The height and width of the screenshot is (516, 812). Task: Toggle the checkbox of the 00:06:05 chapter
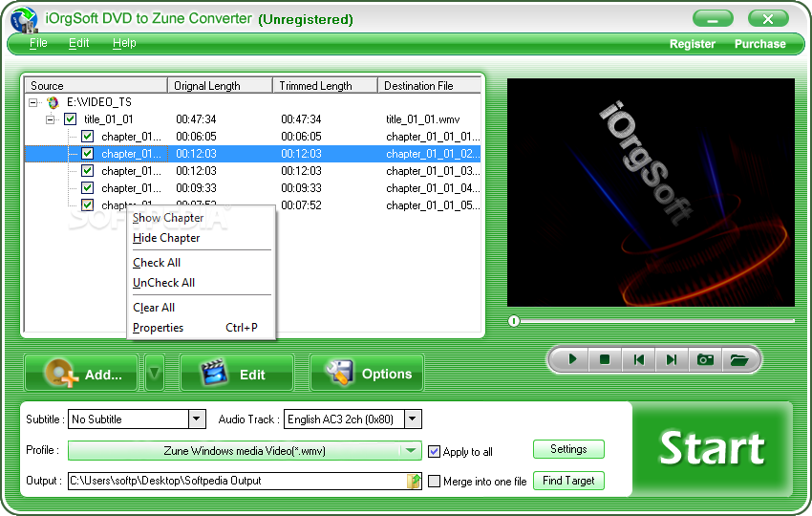pos(88,137)
